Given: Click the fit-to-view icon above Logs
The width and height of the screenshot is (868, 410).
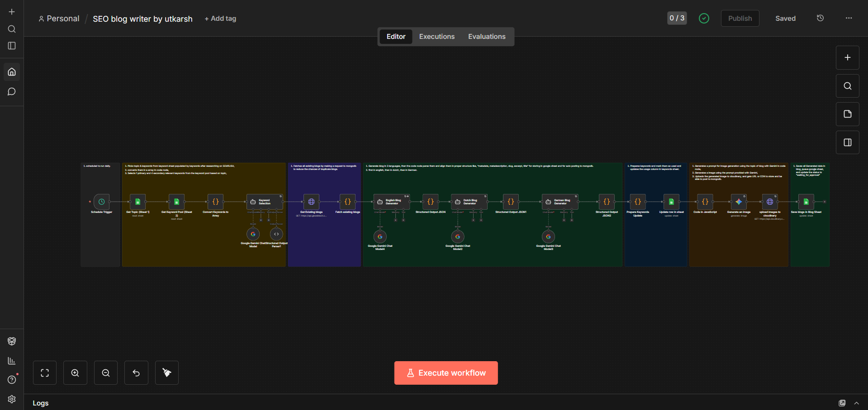Looking at the screenshot, I should coord(44,372).
